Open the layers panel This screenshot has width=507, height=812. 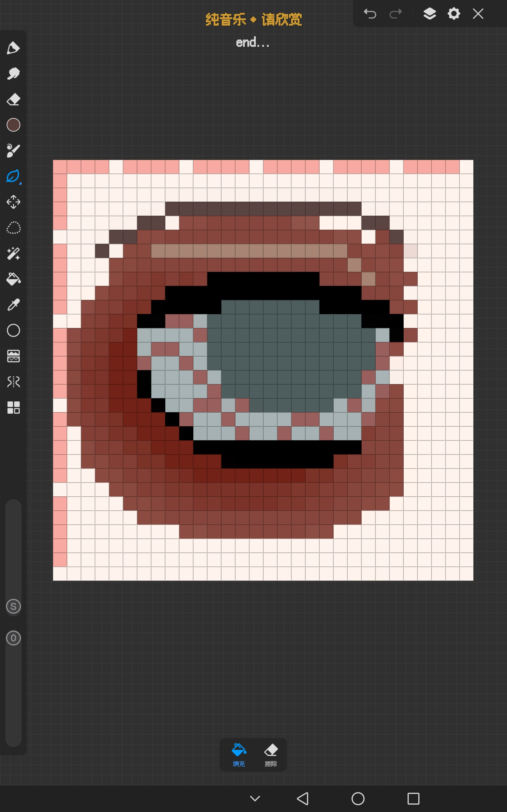pyautogui.click(x=430, y=14)
